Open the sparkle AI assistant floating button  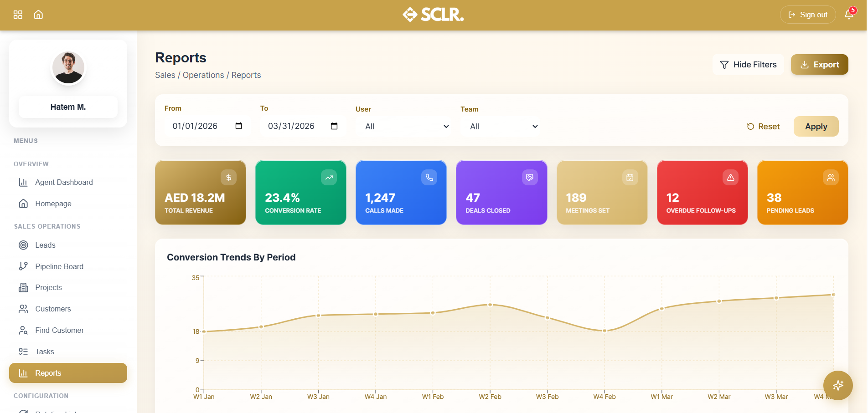click(x=838, y=386)
